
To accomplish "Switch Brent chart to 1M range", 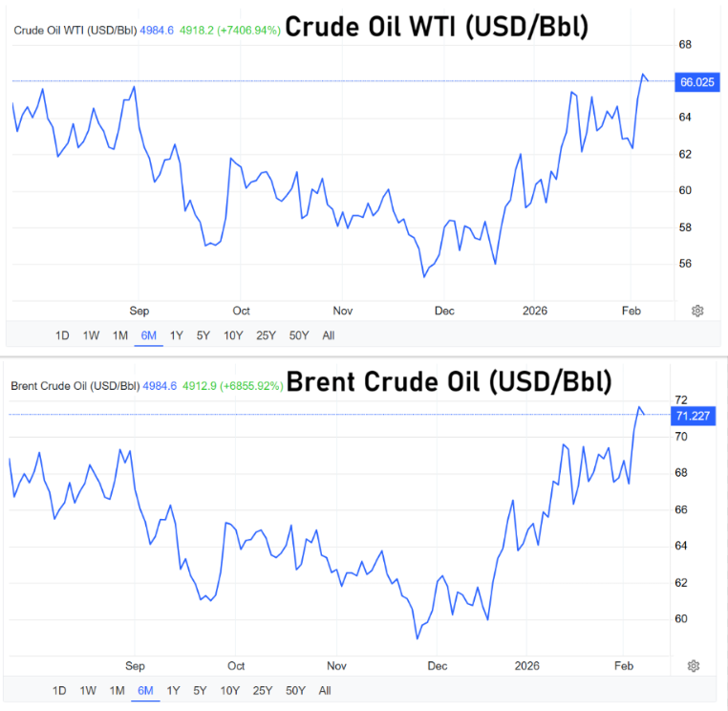I will click(117, 690).
